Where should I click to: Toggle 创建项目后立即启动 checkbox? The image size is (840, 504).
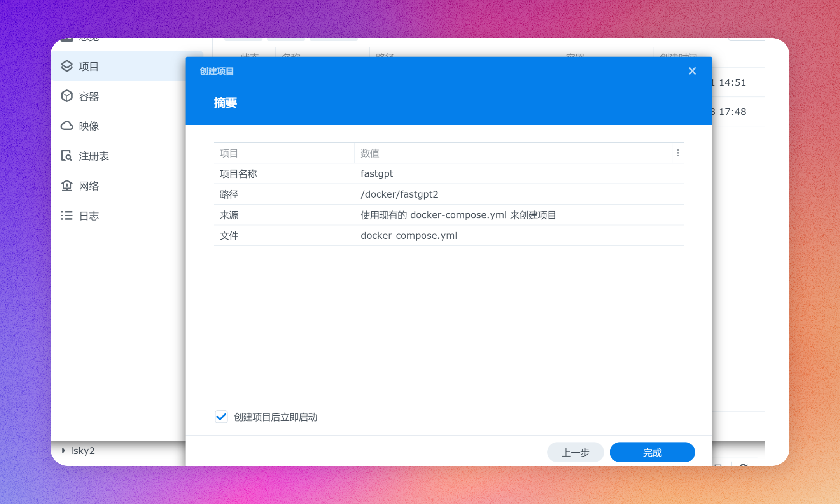[221, 417]
